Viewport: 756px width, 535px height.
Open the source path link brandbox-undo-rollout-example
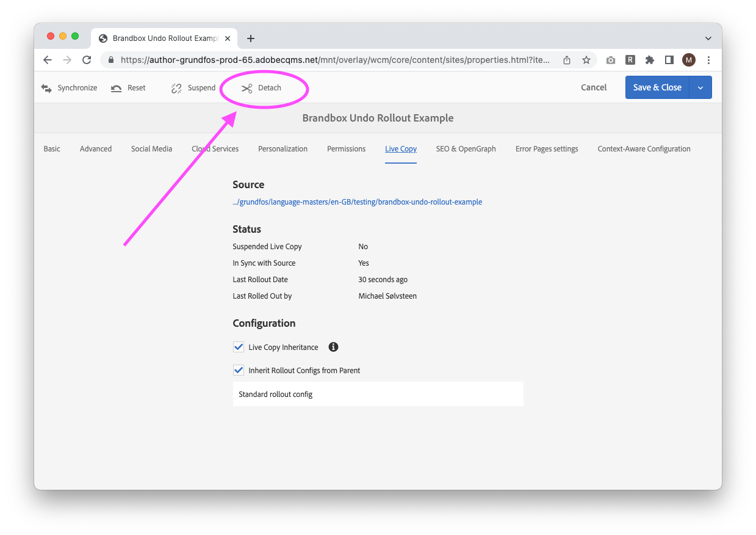click(358, 202)
